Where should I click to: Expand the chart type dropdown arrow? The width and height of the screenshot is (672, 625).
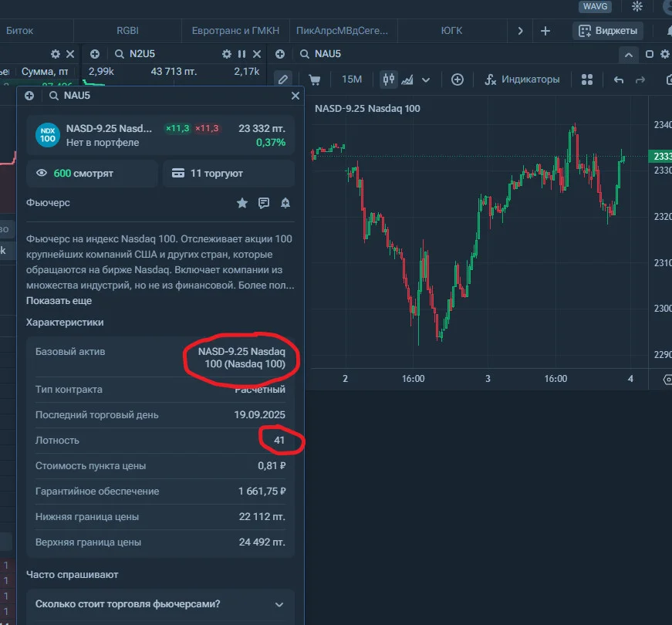pyautogui.click(x=426, y=79)
